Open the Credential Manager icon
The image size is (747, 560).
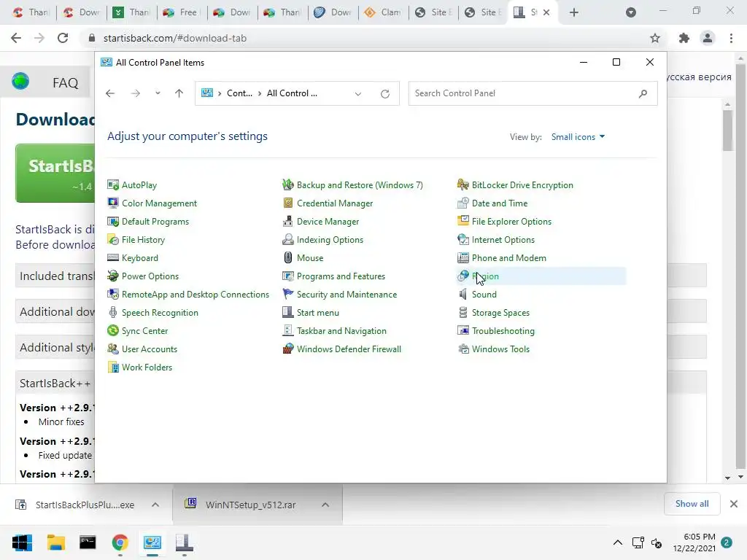click(x=287, y=203)
